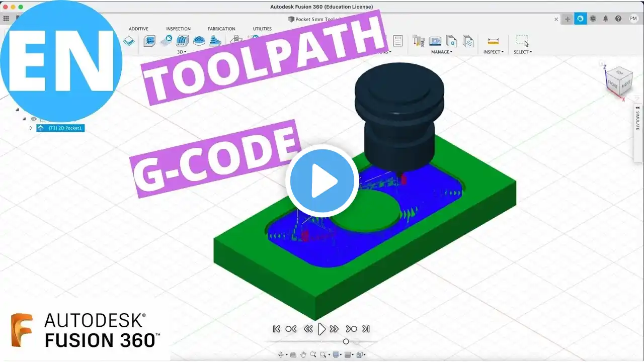Switch to the FABRICATION tab

(x=221, y=29)
